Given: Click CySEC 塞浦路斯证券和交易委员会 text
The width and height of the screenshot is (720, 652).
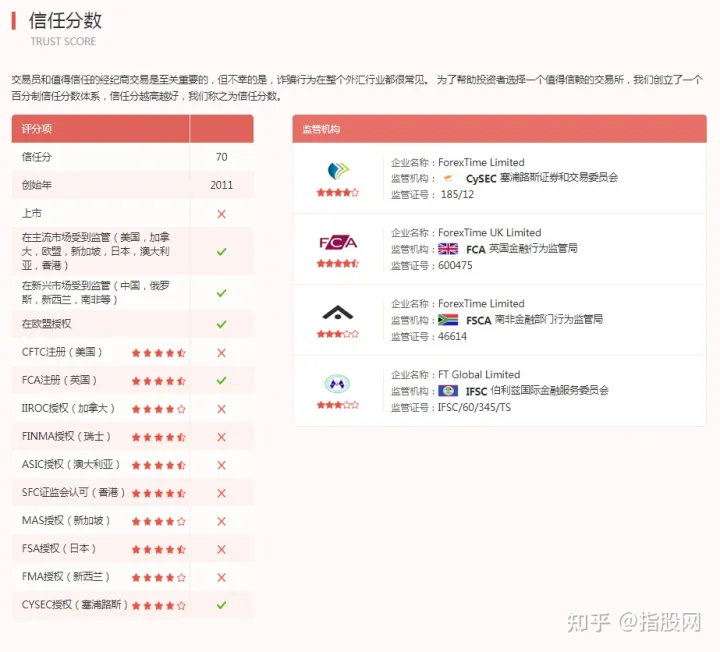Looking at the screenshot, I should pyautogui.click(x=542, y=178).
